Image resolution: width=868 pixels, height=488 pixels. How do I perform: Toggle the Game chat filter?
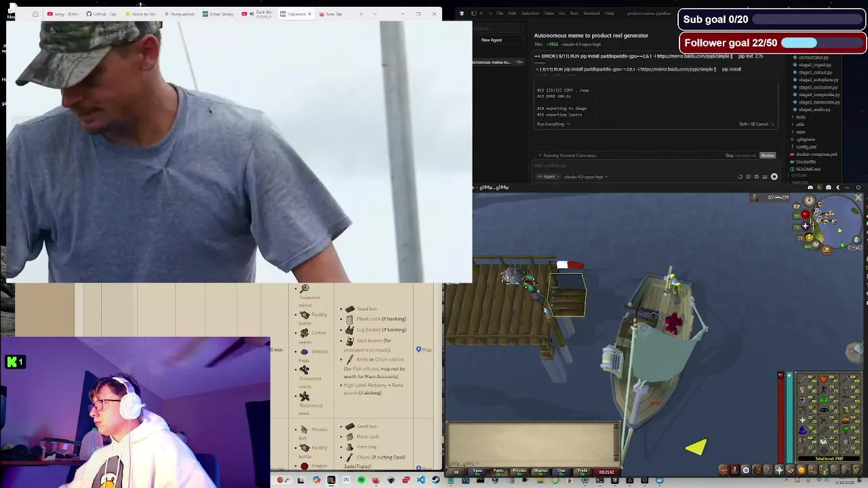coord(477,472)
